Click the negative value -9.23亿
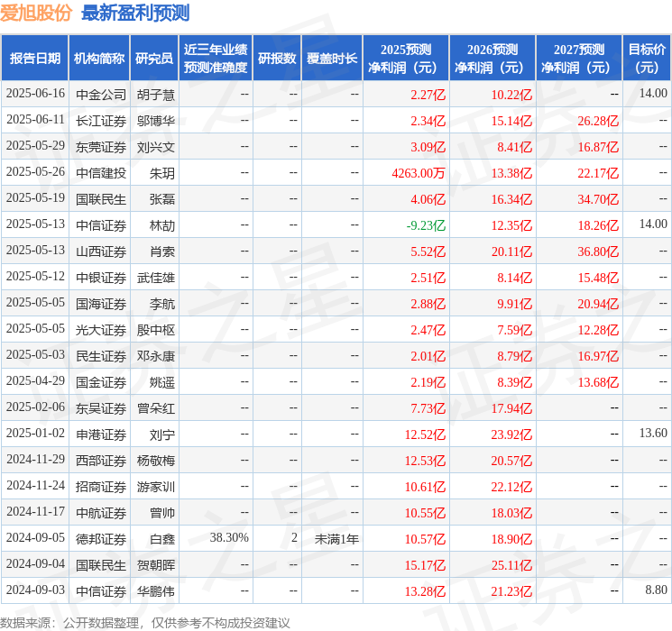The image size is (672, 631). [426, 225]
